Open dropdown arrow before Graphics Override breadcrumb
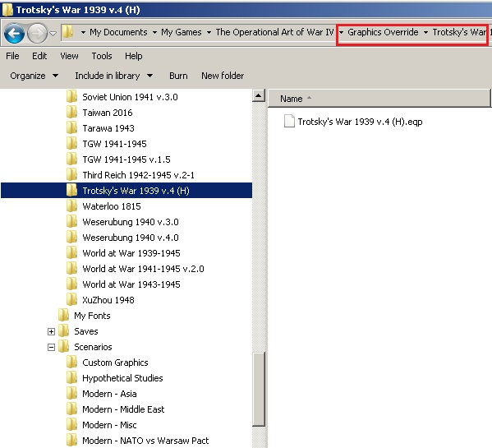Image resolution: width=492 pixels, height=448 pixels. 342,32
